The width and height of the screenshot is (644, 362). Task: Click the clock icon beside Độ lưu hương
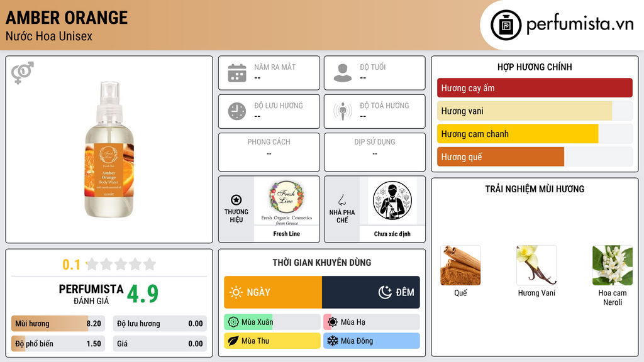pyautogui.click(x=237, y=111)
